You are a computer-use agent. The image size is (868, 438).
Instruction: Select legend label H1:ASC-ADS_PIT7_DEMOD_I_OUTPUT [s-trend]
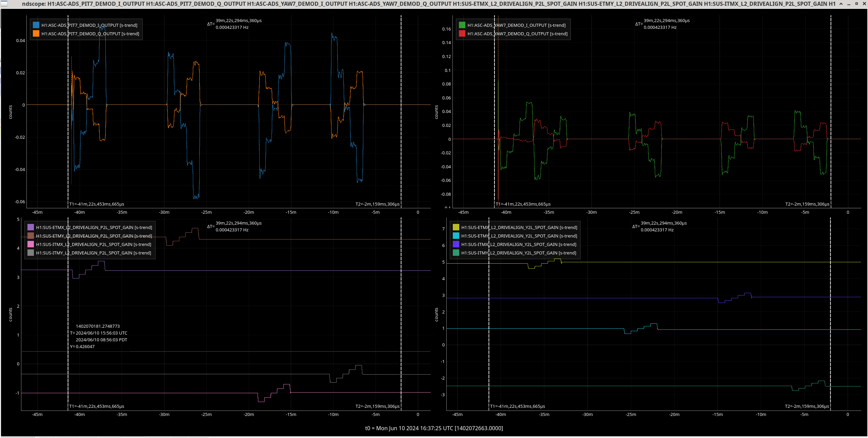(x=89, y=25)
